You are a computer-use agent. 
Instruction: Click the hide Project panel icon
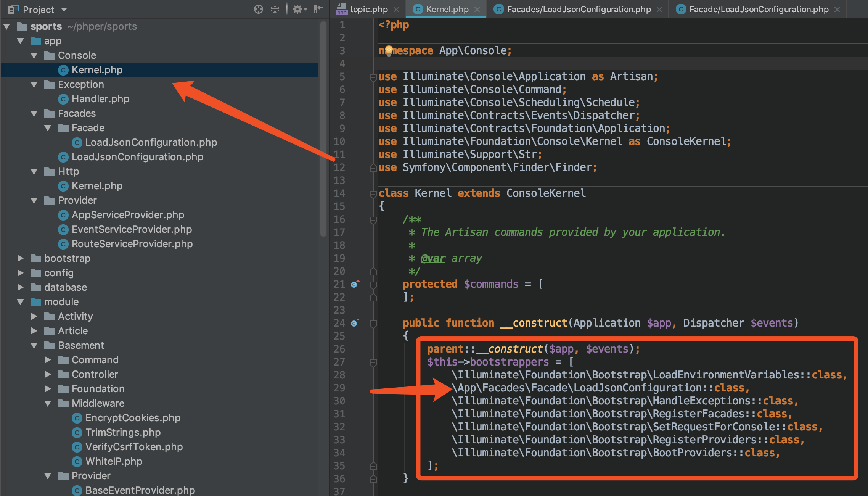click(x=318, y=9)
